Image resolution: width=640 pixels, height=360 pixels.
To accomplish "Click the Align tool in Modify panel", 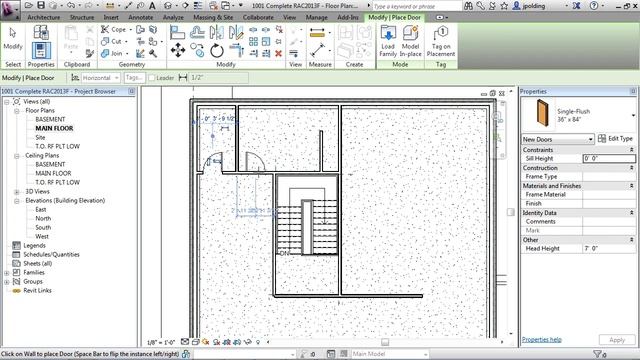I will pyautogui.click(x=178, y=32).
